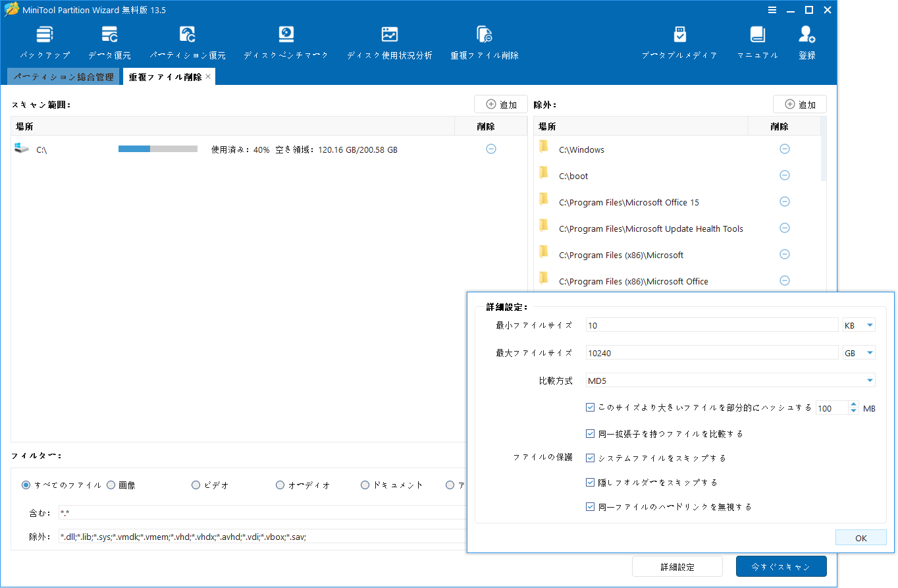The height and width of the screenshot is (588, 898).
Task: Click the C:\ drive usage progress bar
Action: click(157, 149)
